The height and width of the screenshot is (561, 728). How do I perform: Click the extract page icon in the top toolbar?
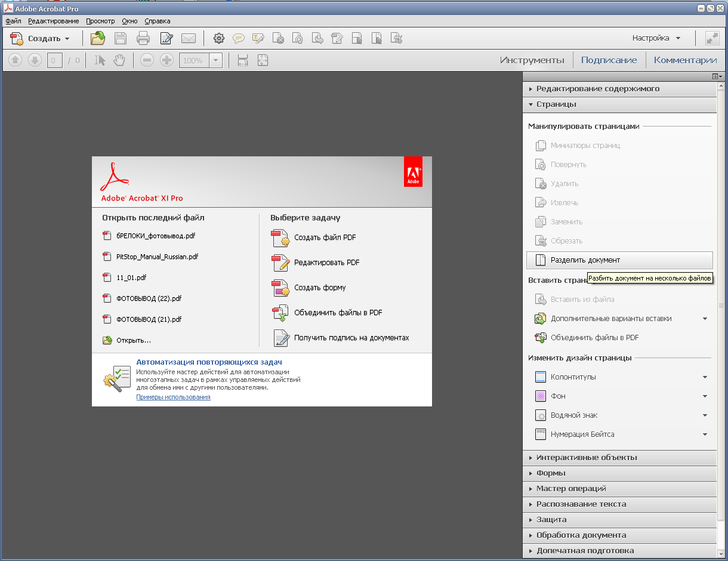point(317,38)
